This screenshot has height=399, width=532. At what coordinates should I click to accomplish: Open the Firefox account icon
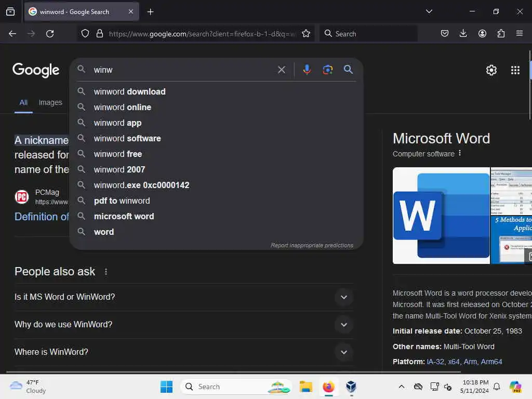pyautogui.click(x=482, y=34)
